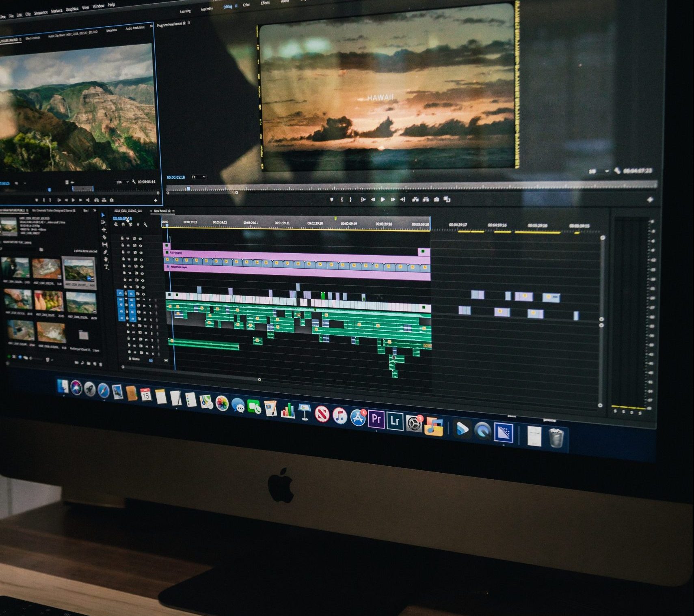Toggle Snap magnet icon in timeline header
694x616 pixels.
pos(123,224)
